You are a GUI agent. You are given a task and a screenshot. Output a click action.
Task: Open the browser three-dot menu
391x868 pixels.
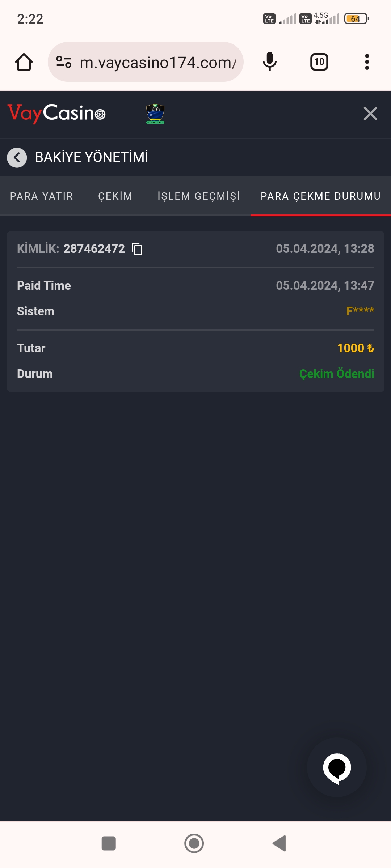click(367, 62)
